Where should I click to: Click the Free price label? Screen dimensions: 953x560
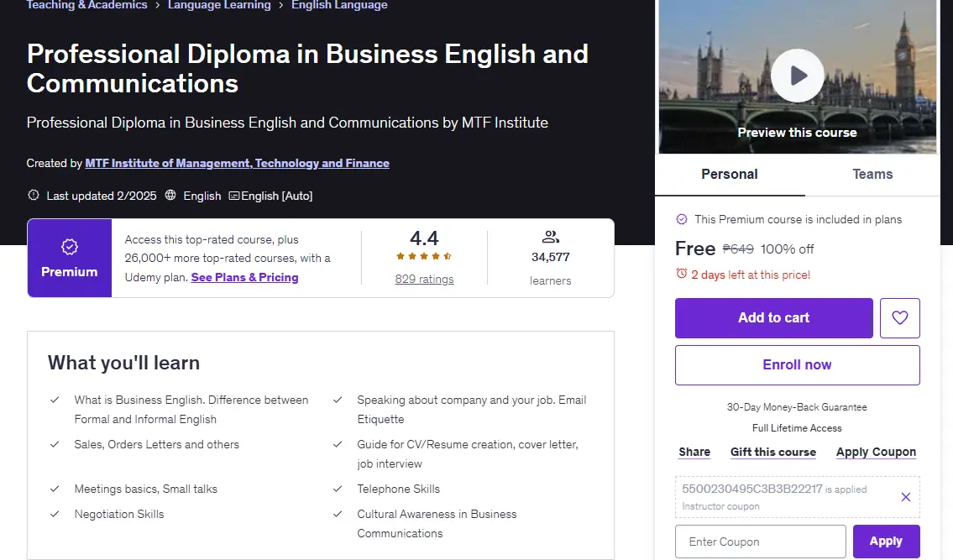[695, 248]
